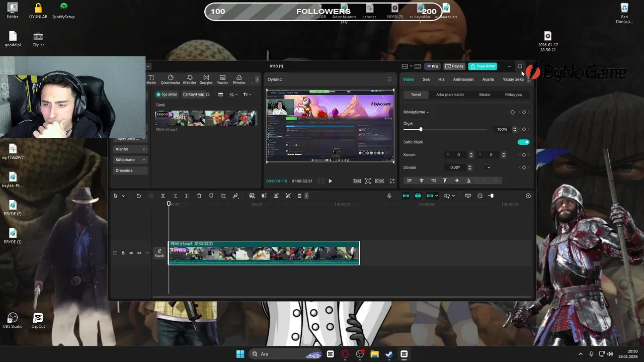This screenshot has width=644, height=362.
Task: Click the redo arrow in timeline toolbar
Action: tap(151, 196)
